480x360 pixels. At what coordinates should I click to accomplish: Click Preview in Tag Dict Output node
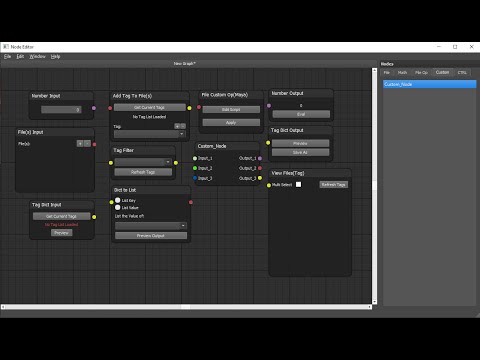[300, 143]
